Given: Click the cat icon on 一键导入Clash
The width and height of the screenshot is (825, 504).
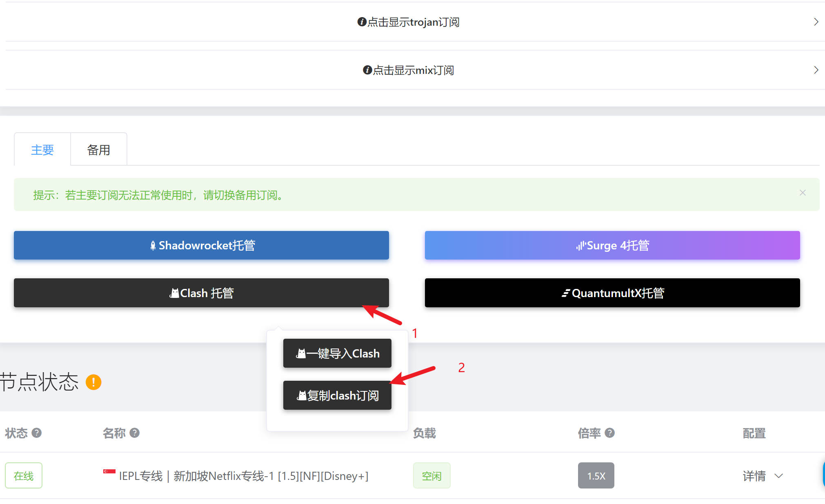Looking at the screenshot, I should (301, 353).
